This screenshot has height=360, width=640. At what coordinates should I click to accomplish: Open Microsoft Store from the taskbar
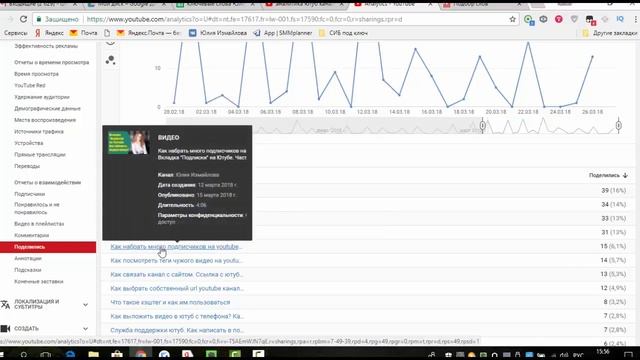(x=117, y=354)
